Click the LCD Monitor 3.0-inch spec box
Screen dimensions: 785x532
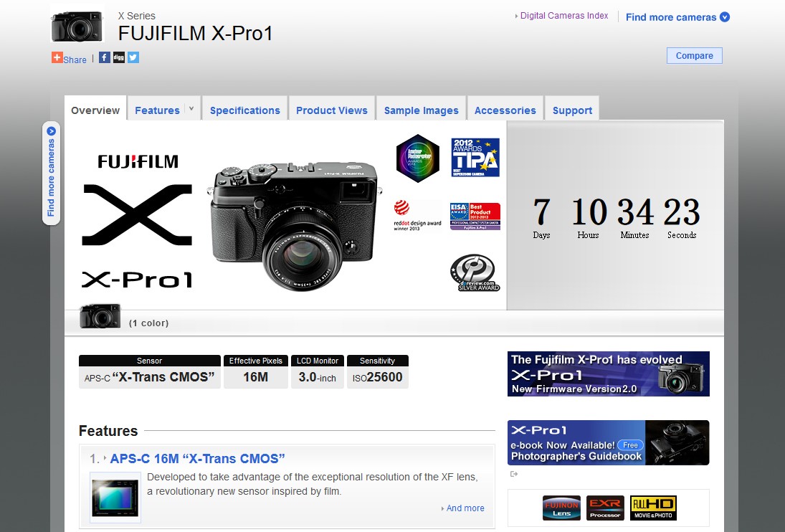(318, 371)
